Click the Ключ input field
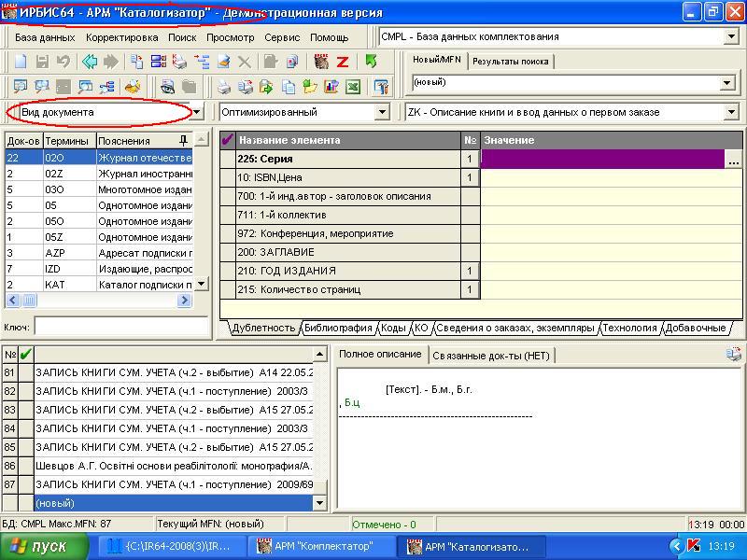747x560 pixels. pyautogui.click(x=121, y=328)
